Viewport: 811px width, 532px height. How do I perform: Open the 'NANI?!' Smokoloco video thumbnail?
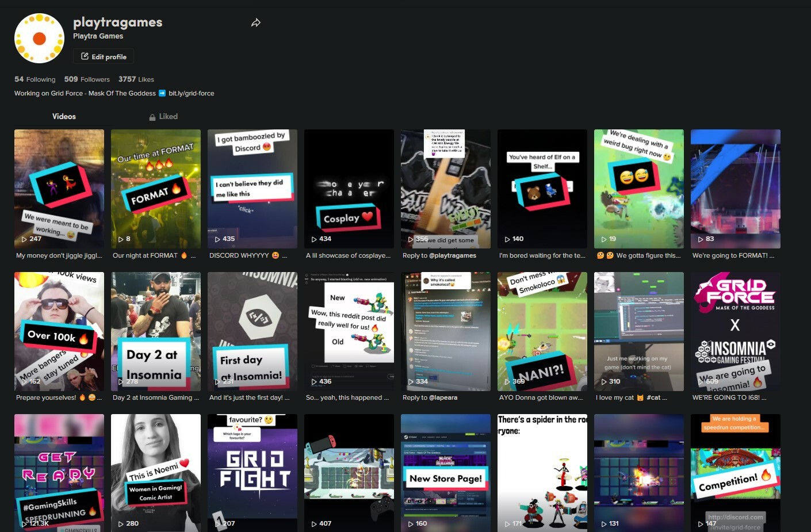[542, 331]
